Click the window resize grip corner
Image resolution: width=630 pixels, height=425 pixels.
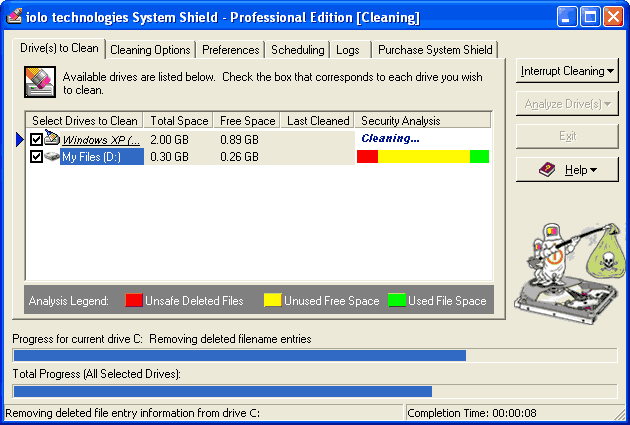pos(621,415)
